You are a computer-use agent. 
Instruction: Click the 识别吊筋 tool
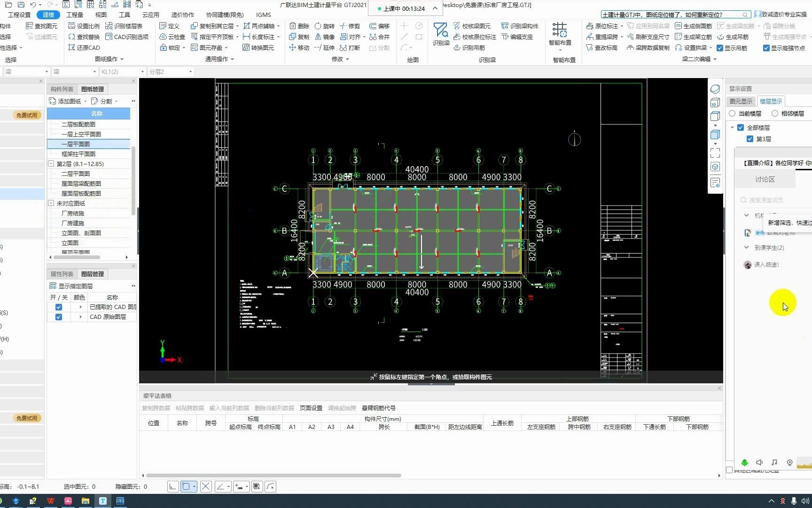tap(469, 48)
